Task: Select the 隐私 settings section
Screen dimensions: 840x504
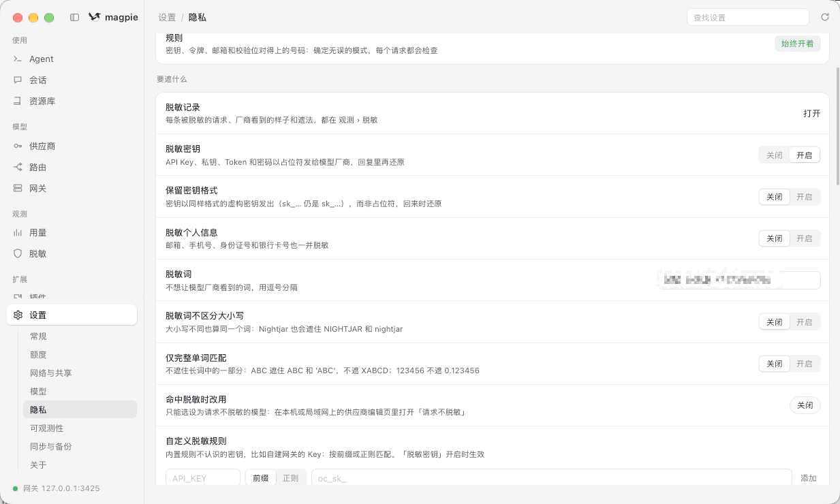Action: [x=80, y=410]
